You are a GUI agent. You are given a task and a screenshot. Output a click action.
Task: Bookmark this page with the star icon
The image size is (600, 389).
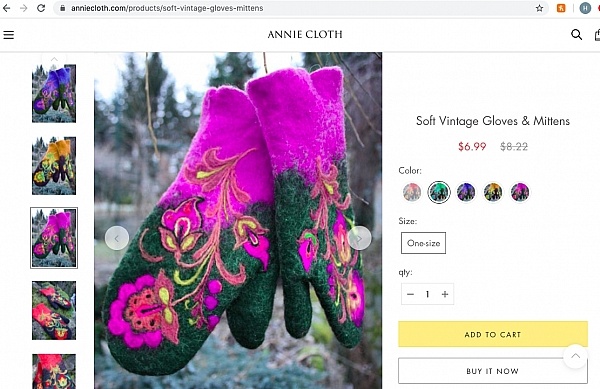(x=539, y=8)
